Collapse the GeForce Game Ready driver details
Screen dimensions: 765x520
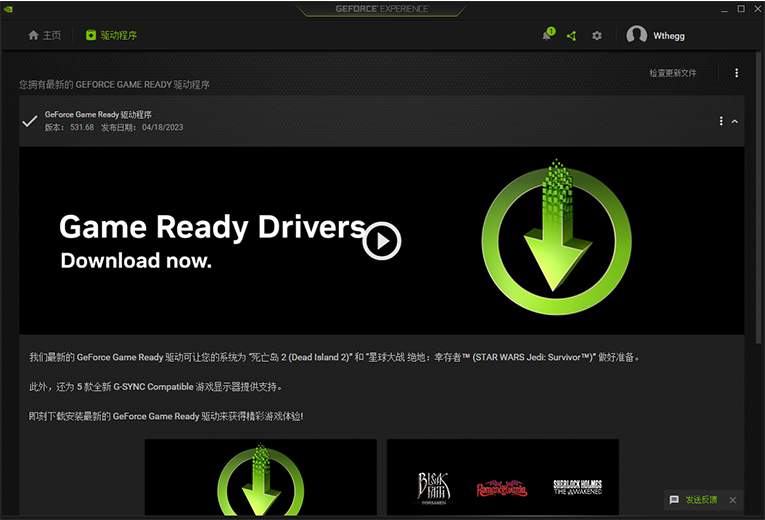(x=735, y=121)
